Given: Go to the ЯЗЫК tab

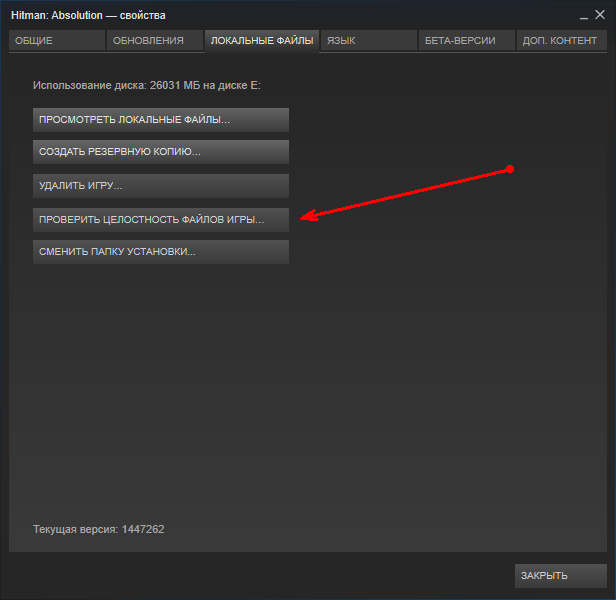Looking at the screenshot, I should click(x=368, y=40).
